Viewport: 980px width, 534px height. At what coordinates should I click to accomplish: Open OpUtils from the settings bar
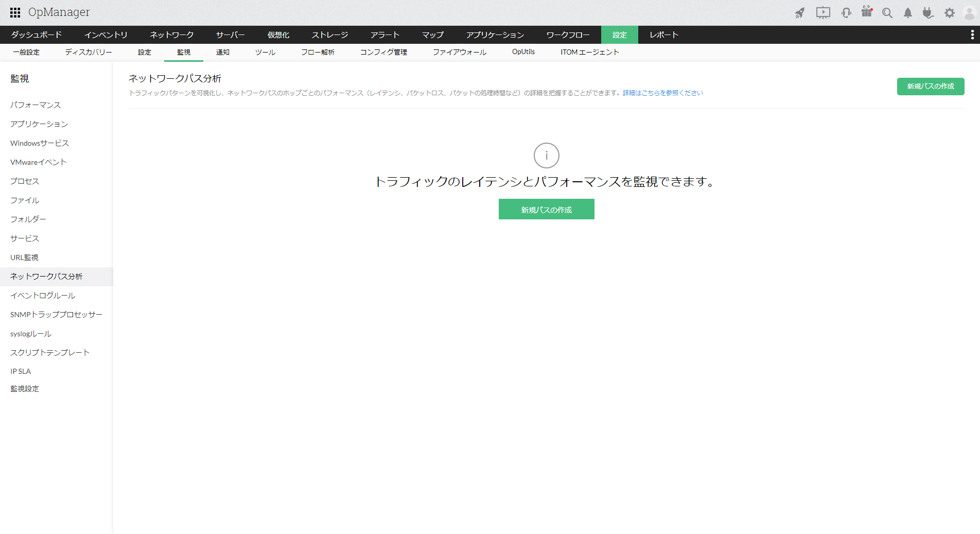point(523,52)
